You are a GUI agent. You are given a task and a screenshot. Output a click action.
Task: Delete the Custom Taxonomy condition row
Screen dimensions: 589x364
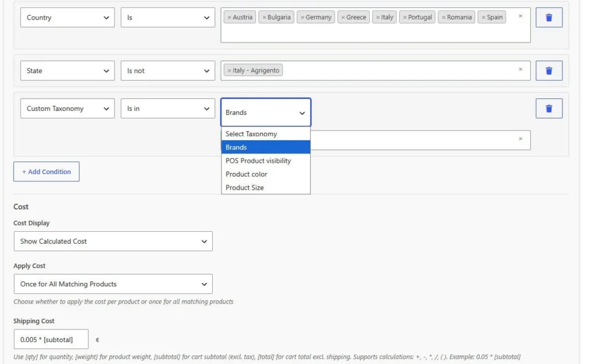pyautogui.click(x=549, y=108)
